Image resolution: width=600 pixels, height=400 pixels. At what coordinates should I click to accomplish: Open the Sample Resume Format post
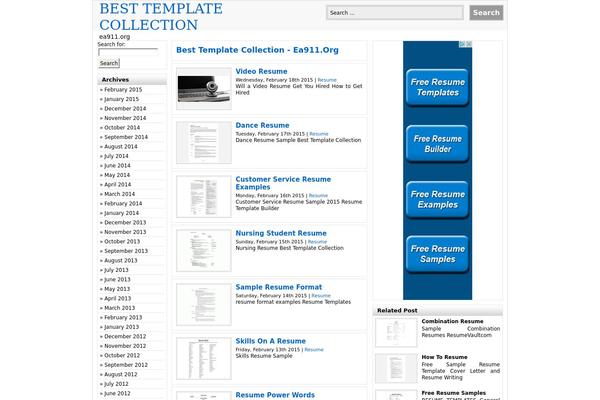279,287
